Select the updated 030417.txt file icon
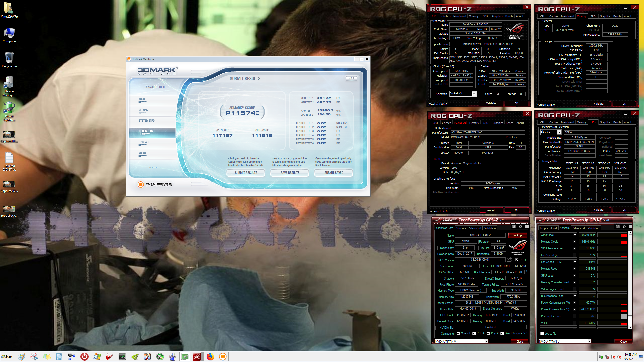Screen dimensions: 644x362 9,161
